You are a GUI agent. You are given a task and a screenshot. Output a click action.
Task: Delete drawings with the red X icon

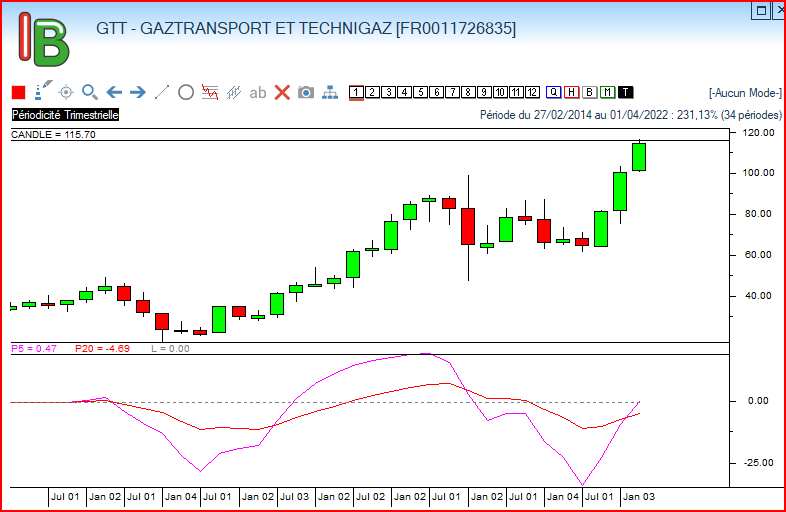coord(282,92)
